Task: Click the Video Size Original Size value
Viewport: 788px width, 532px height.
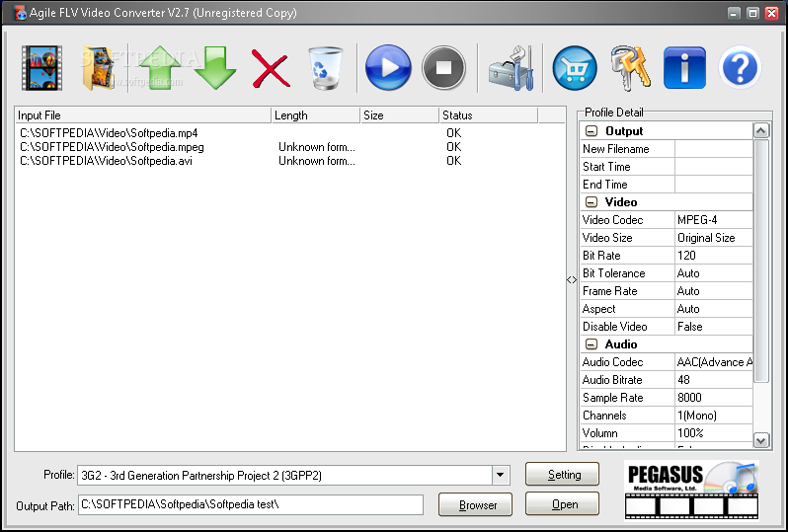Action: [x=714, y=238]
